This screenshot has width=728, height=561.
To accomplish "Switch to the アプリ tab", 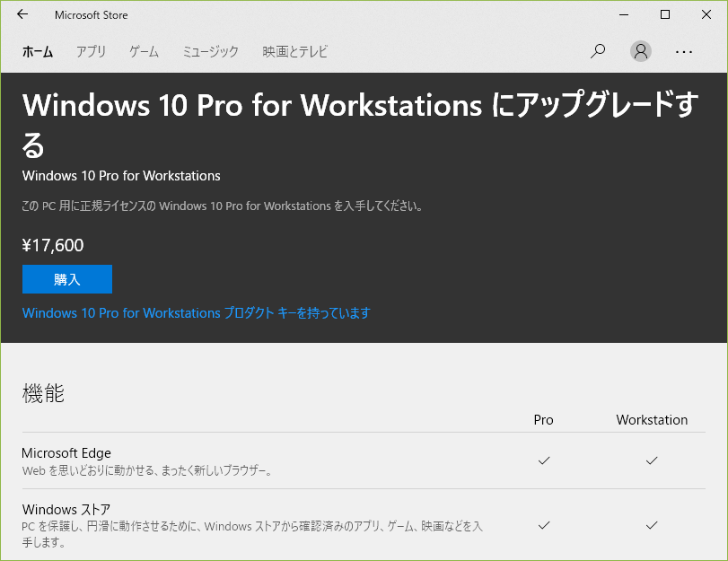I will pyautogui.click(x=91, y=51).
